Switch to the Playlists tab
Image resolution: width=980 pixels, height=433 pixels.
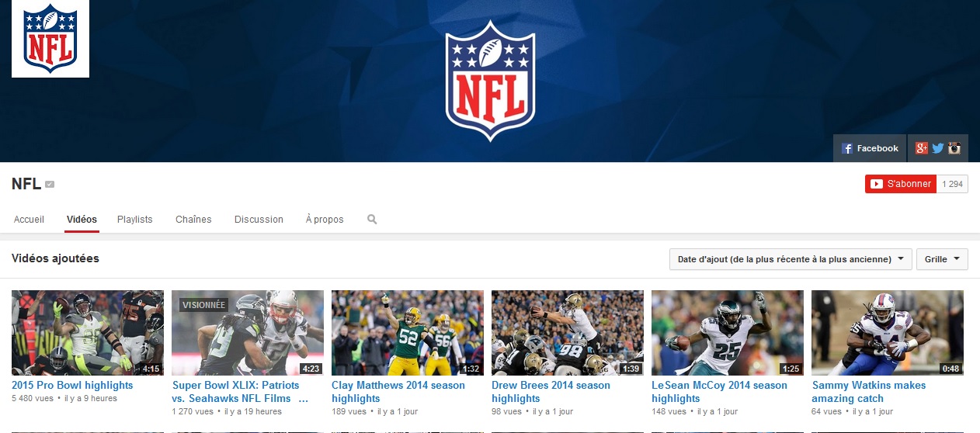(x=135, y=220)
